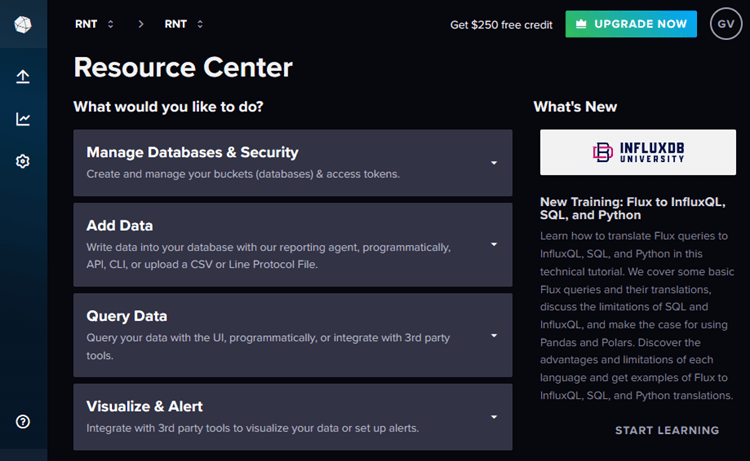Open the second RNT switcher dropdown

pos(184,24)
